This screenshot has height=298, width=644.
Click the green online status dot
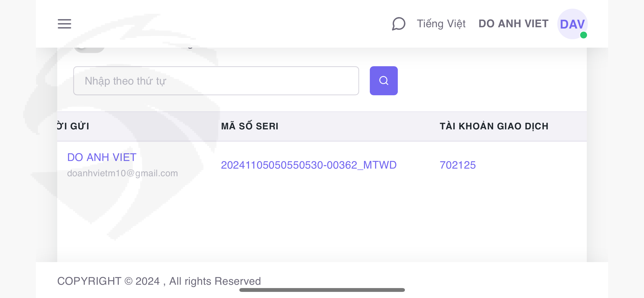583,35
